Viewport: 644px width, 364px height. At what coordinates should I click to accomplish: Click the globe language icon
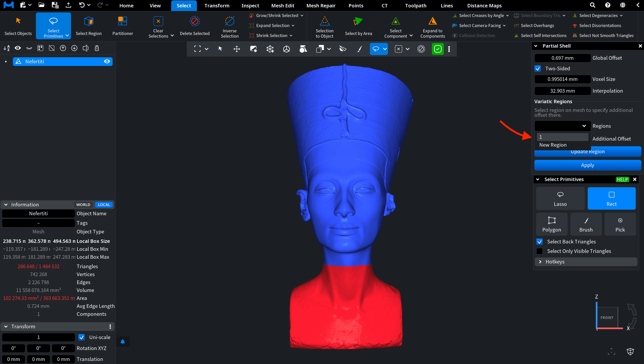623,5
